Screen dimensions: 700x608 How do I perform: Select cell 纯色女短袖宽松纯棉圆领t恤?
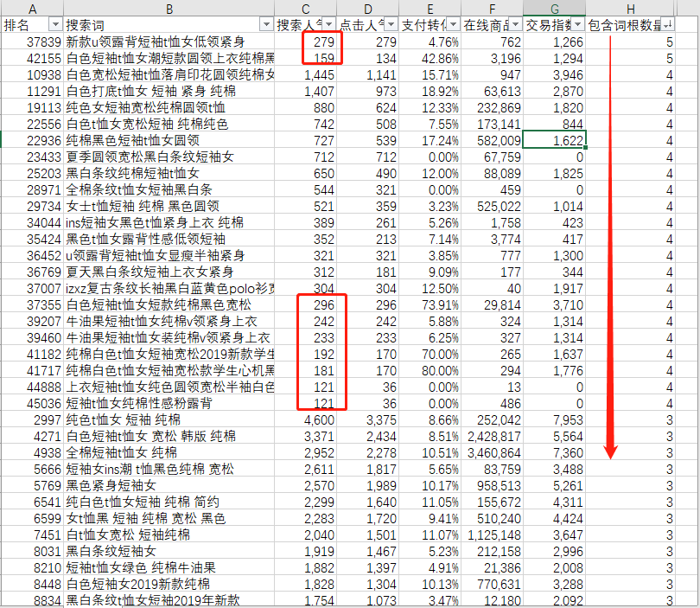[169, 107]
